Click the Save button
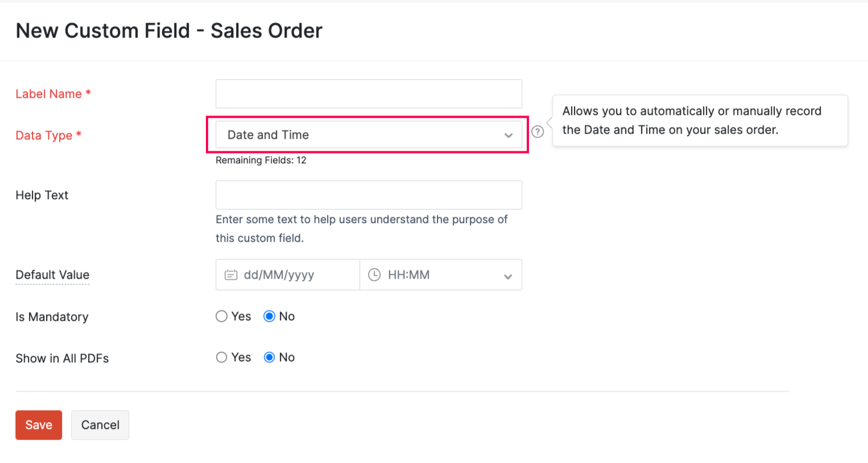 39,425
